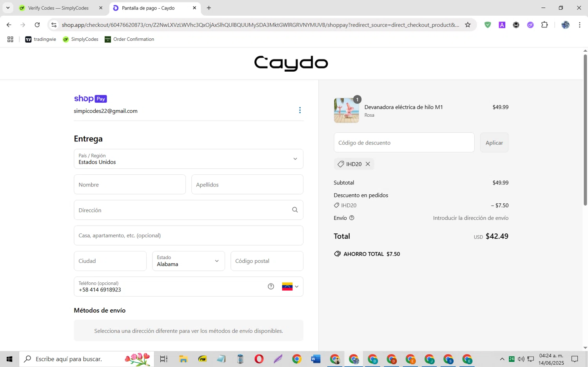This screenshot has height=367, width=588.
Task: Open site information icon in address bar
Action: tap(54, 25)
